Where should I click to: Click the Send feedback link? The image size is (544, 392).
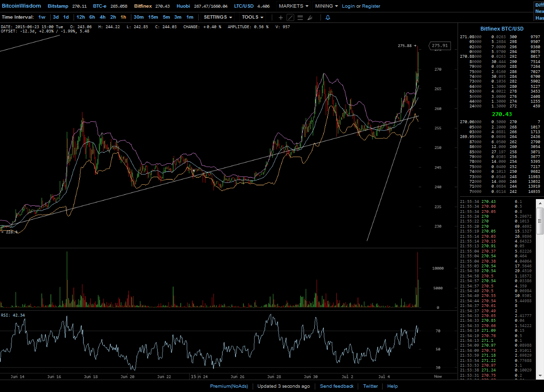[x=337, y=386]
